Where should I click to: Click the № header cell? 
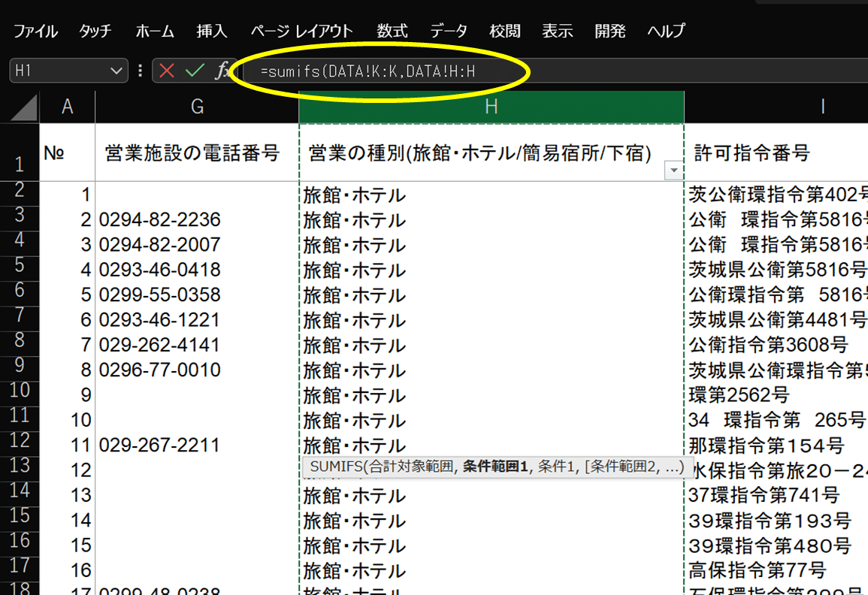point(68,153)
